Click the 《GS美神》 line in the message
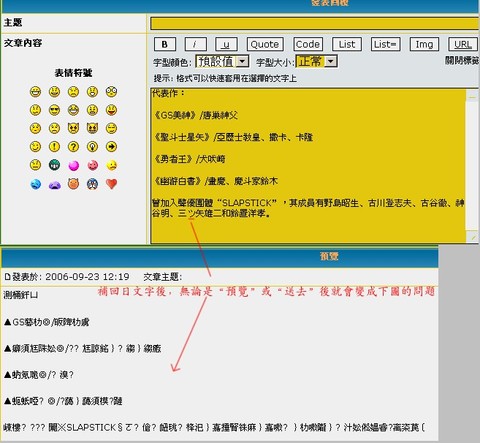 click(x=195, y=115)
